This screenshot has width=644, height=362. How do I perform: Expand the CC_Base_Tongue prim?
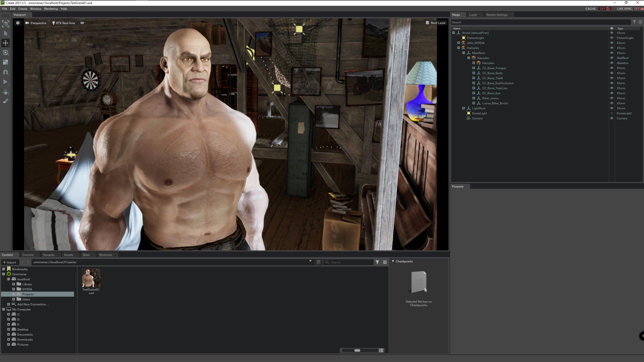coord(474,68)
